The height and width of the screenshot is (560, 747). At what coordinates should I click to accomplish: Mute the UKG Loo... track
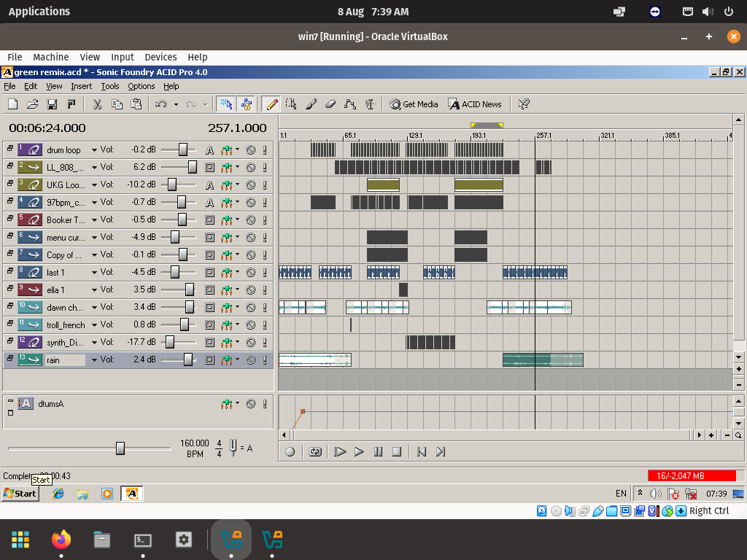coord(251,185)
